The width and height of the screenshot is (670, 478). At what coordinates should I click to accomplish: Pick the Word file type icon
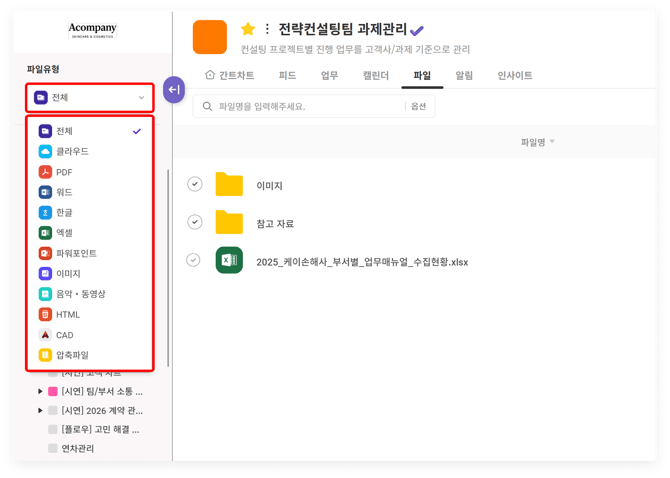click(45, 192)
